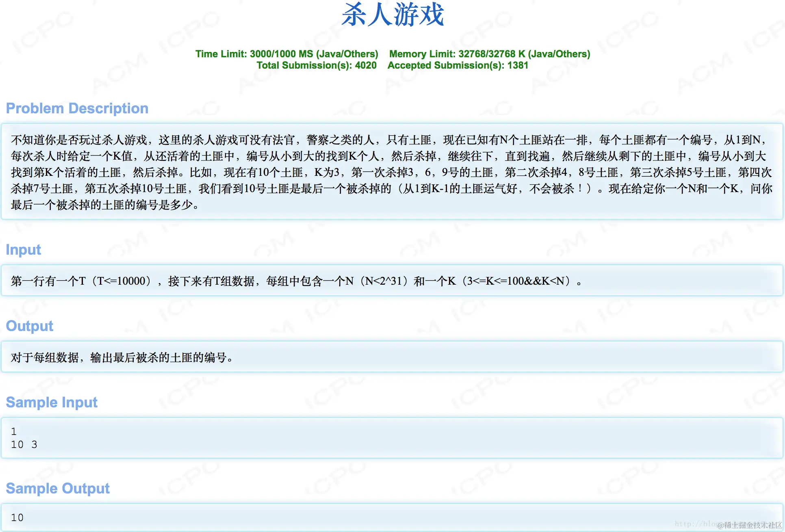Click the last line of problem description
The width and height of the screenshot is (785, 532).
coord(105,205)
